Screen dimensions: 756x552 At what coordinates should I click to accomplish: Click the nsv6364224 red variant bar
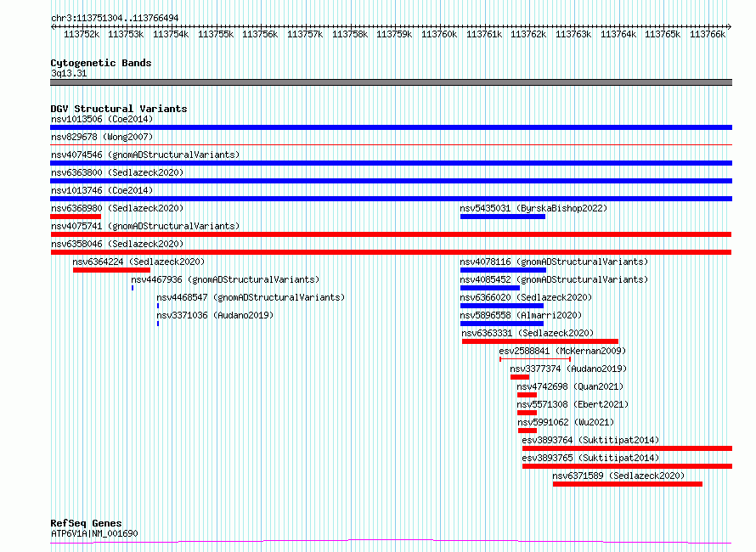click(x=111, y=270)
